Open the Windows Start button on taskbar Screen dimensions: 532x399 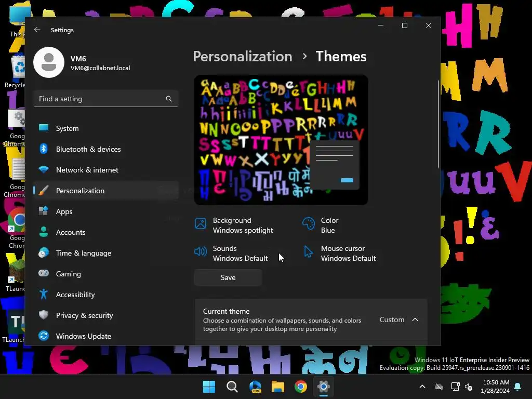point(209,387)
